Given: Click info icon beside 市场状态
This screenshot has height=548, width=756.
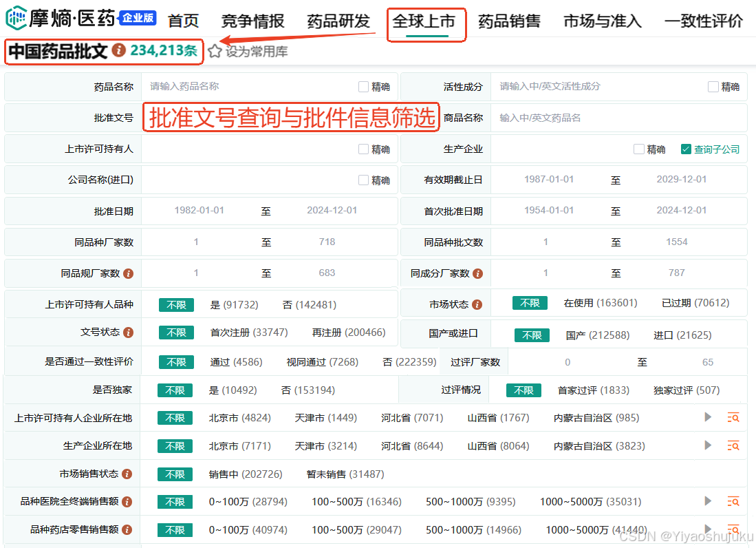Looking at the screenshot, I should tap(477, 304).
